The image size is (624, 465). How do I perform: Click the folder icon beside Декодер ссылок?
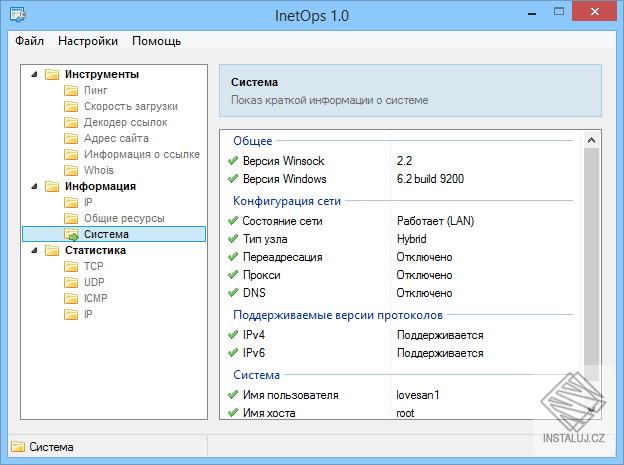(71, 122)
